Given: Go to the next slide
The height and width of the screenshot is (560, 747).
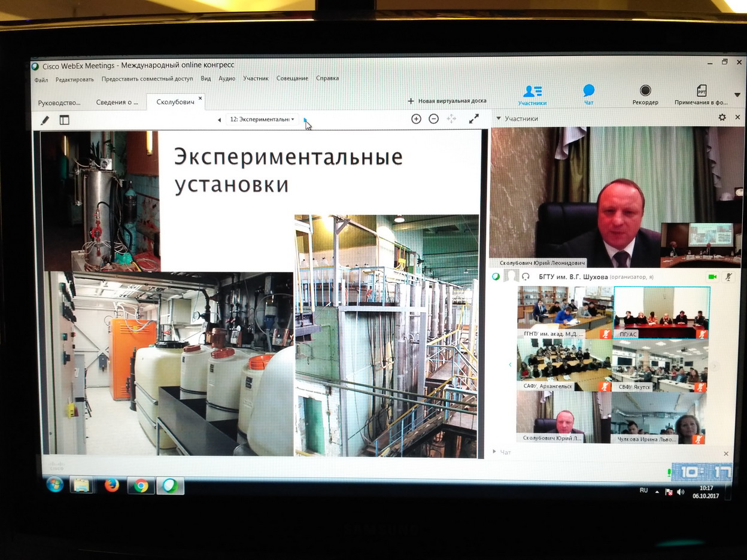Looking at the screenshot, I should click(305, 120).
